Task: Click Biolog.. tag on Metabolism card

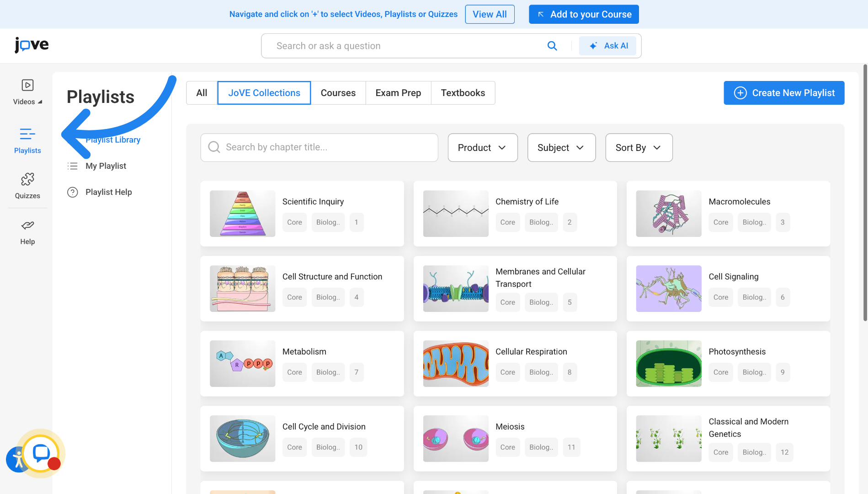Action: tap(328, 372)
